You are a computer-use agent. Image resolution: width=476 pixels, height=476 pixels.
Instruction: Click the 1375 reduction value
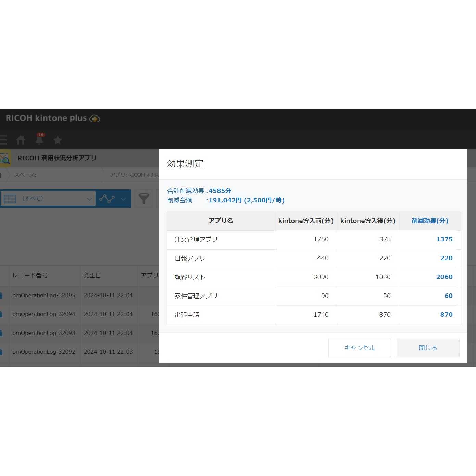(x=444, y=239)
